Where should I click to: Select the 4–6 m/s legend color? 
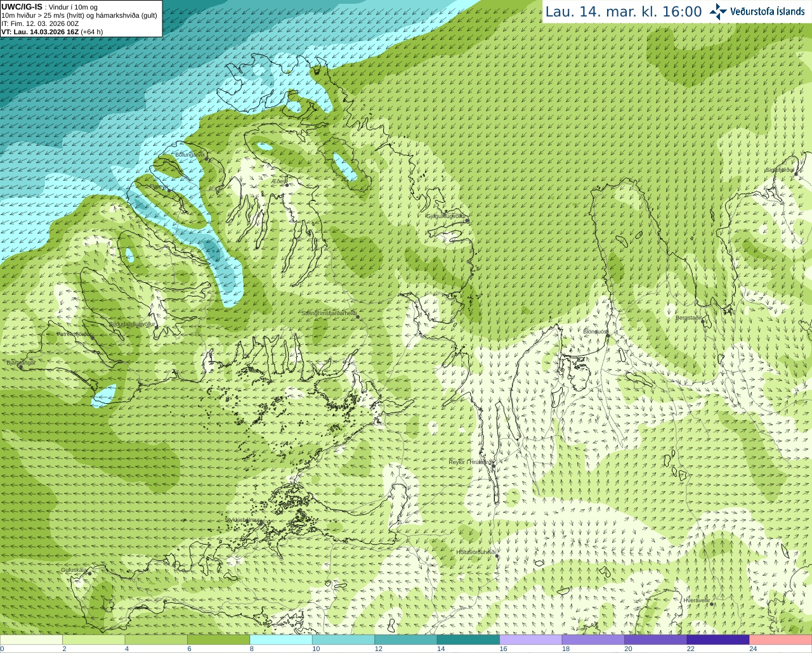click(x=156, y=640)
